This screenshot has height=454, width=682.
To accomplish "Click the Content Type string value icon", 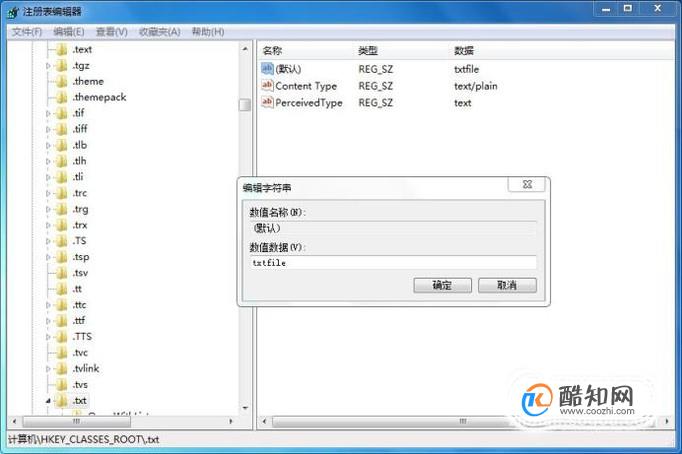I will pos(267,85).
